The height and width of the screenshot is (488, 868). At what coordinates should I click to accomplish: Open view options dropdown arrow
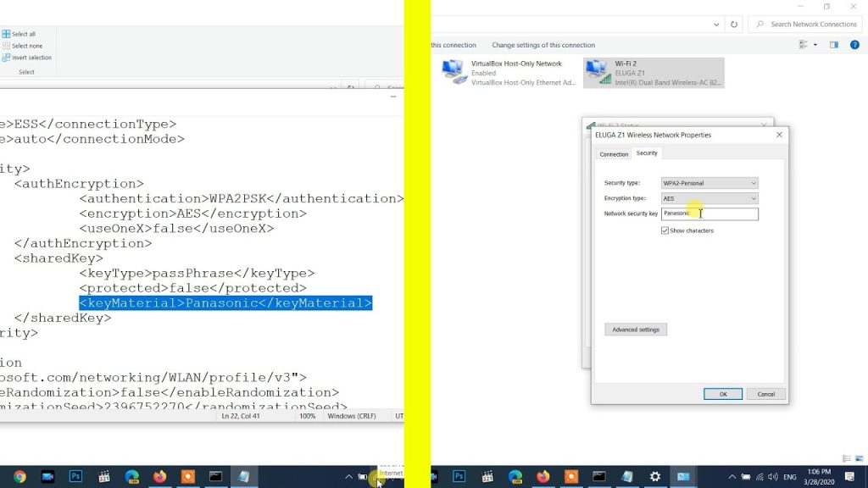(x=815, y=45)
